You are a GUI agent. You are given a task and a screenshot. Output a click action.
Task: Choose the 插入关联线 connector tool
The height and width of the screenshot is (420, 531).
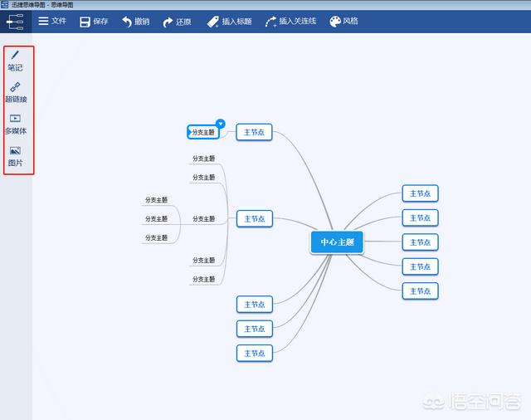coord(289,21)
